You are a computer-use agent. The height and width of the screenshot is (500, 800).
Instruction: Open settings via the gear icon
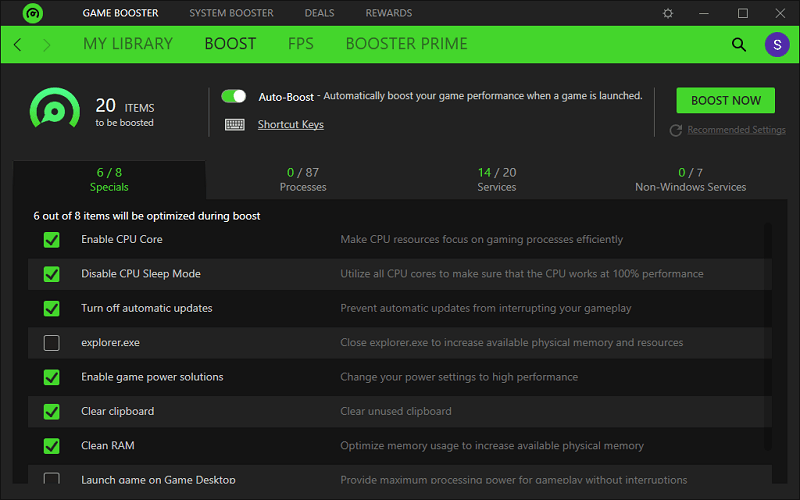tap(668, 13)
